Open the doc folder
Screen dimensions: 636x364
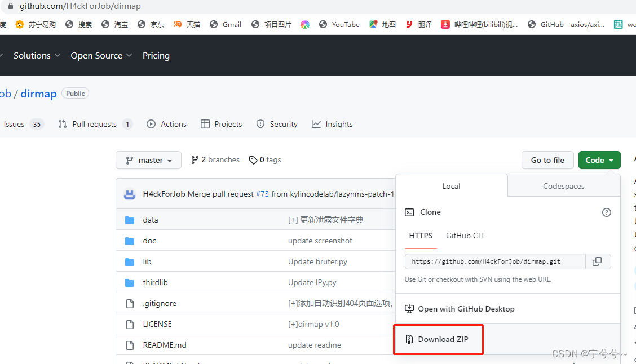pyautogui.click(x=149, y=241)
